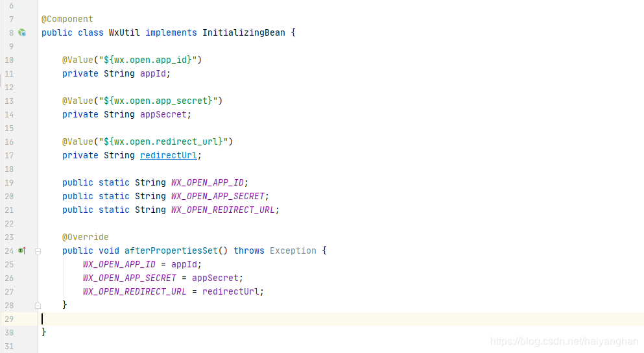
Task: Click InitializingBean in the class declaration
Action: (x=244, y=32)
